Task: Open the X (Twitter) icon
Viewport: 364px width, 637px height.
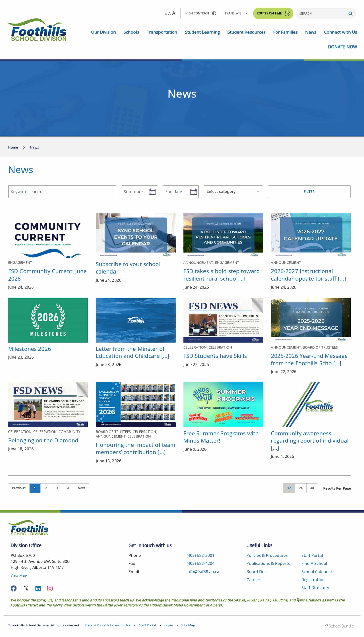Action: coord(26,588)
